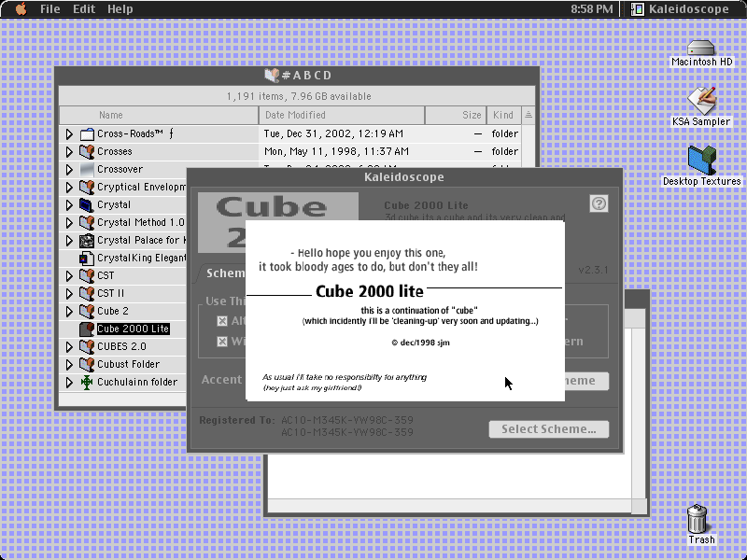Open the File menu
This screenshot has height=560, width=747.
[x=50, y=9]
